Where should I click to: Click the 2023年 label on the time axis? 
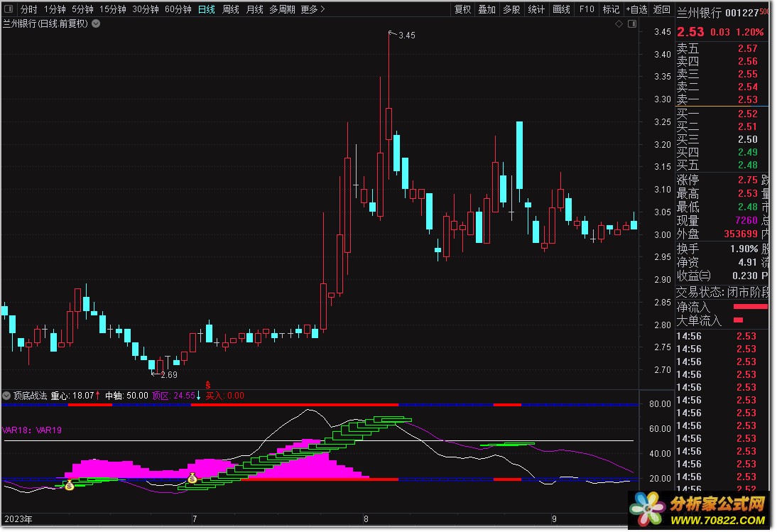click(18, 520)
